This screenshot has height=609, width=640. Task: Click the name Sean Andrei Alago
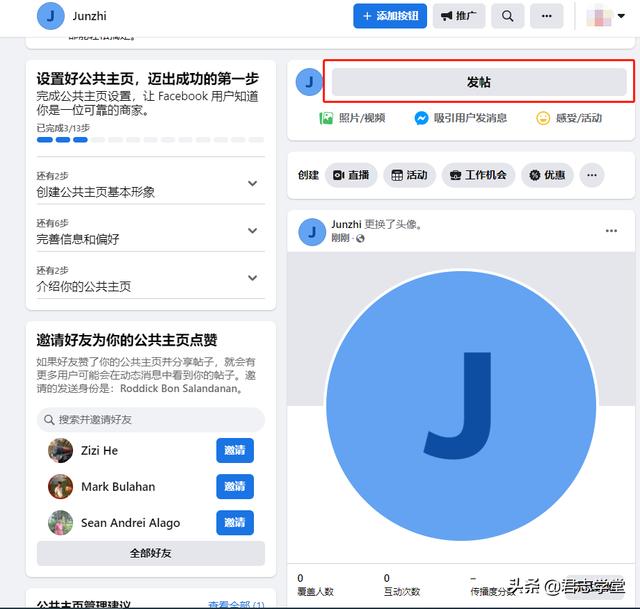tap(130, 523)
